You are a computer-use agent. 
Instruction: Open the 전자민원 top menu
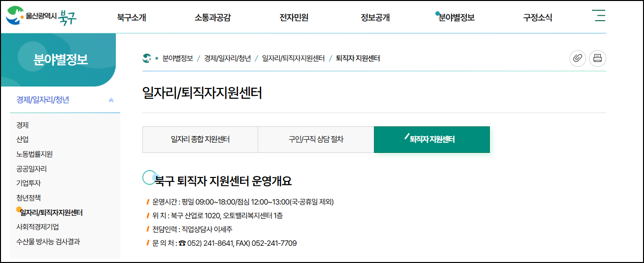click(294, 18)
